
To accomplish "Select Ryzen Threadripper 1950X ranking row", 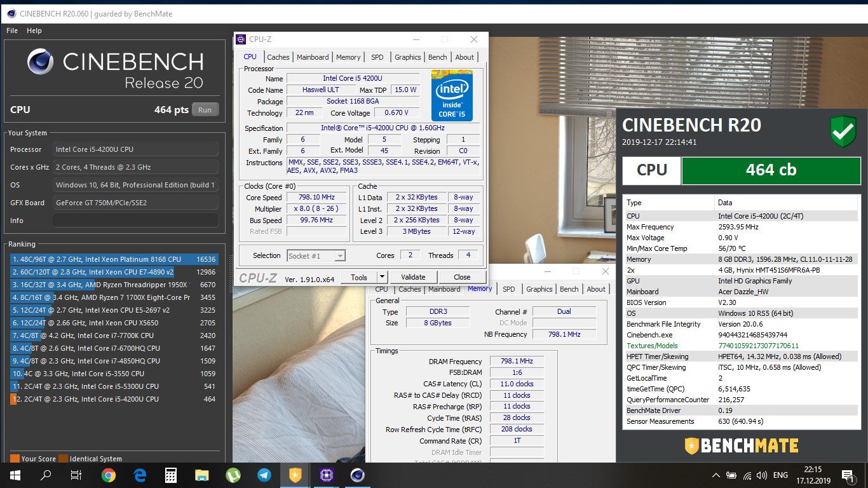I will coord(114,285).
